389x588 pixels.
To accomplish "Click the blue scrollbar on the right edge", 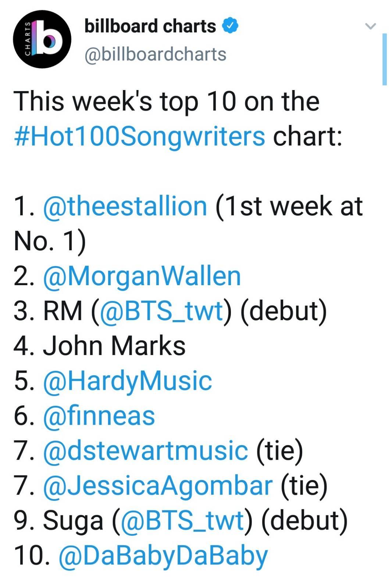I will point(385,59).
